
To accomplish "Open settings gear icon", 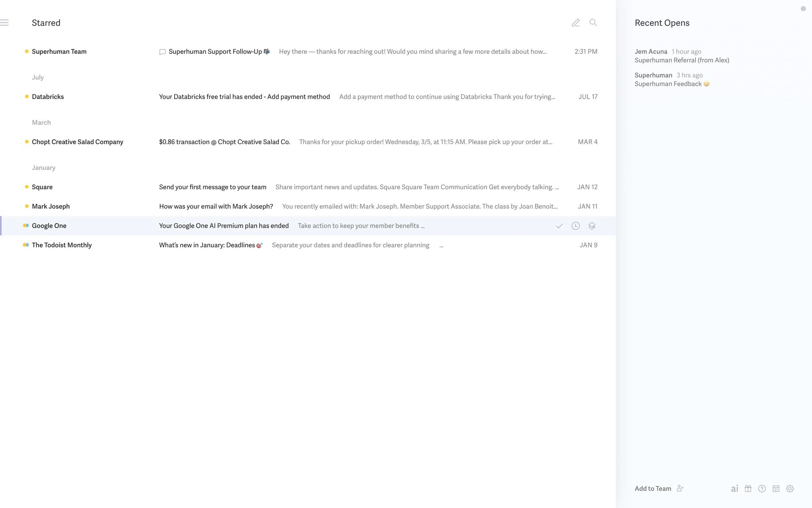I will (790, 489).
